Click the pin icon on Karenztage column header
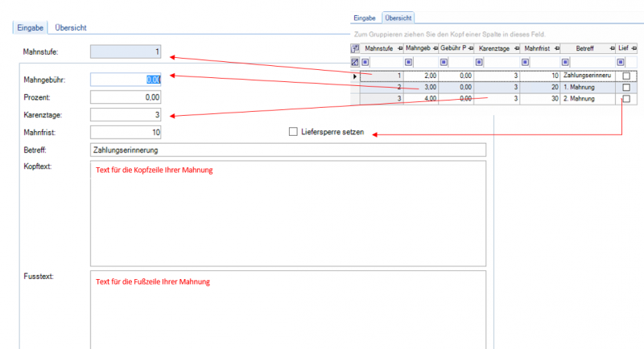 [x=515, y=48]
